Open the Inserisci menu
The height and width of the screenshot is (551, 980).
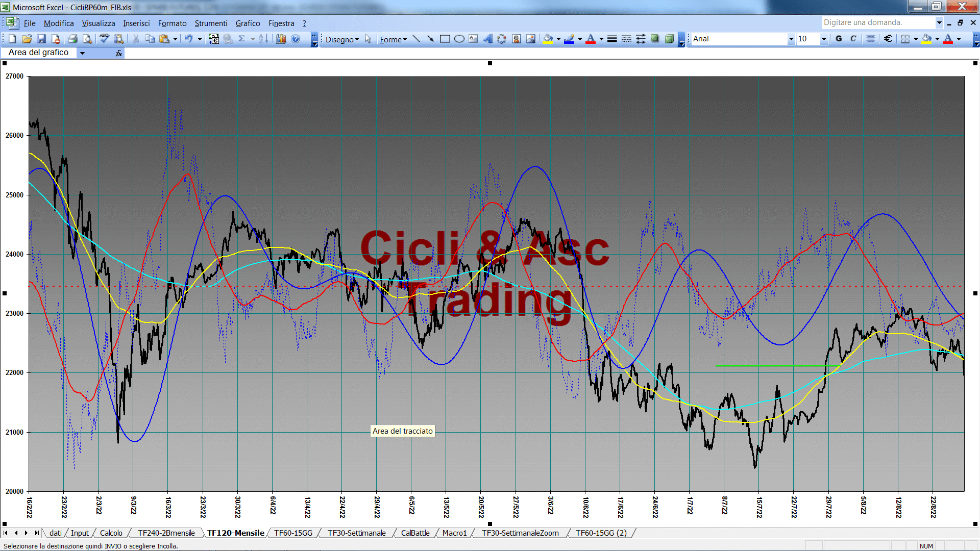tap(136, 23)
